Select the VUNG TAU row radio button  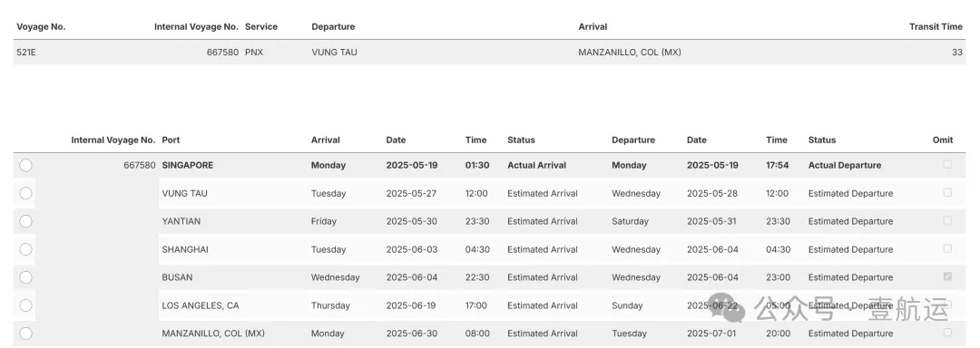coord(25,193)
